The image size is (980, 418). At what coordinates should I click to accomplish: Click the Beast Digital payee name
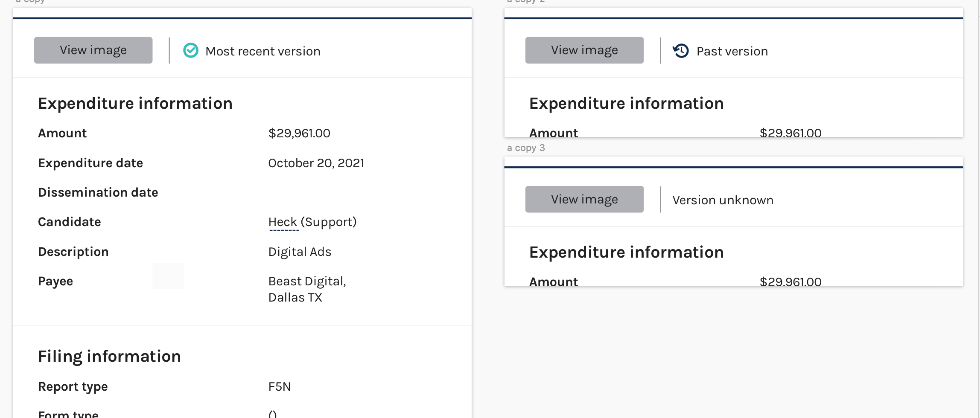pyautogui.click(x=307, y=281)
